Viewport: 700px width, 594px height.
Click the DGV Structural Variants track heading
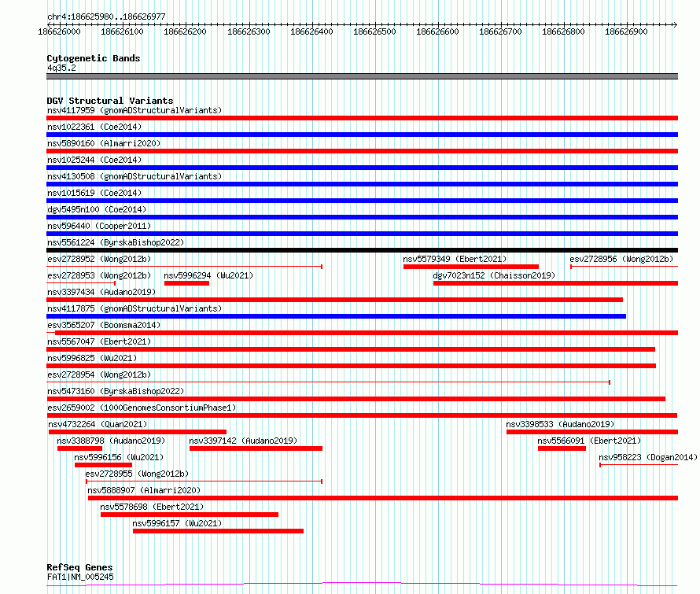click(x=110, y=101)
